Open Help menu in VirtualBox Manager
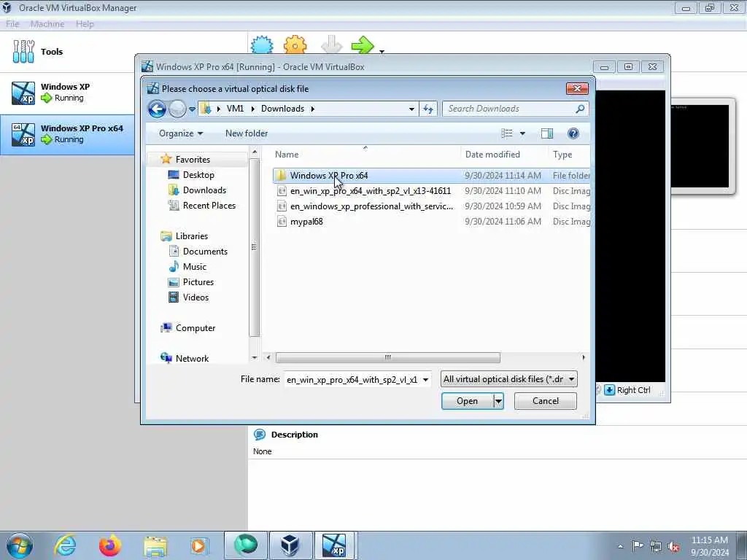747x560 pixels. 85,24
